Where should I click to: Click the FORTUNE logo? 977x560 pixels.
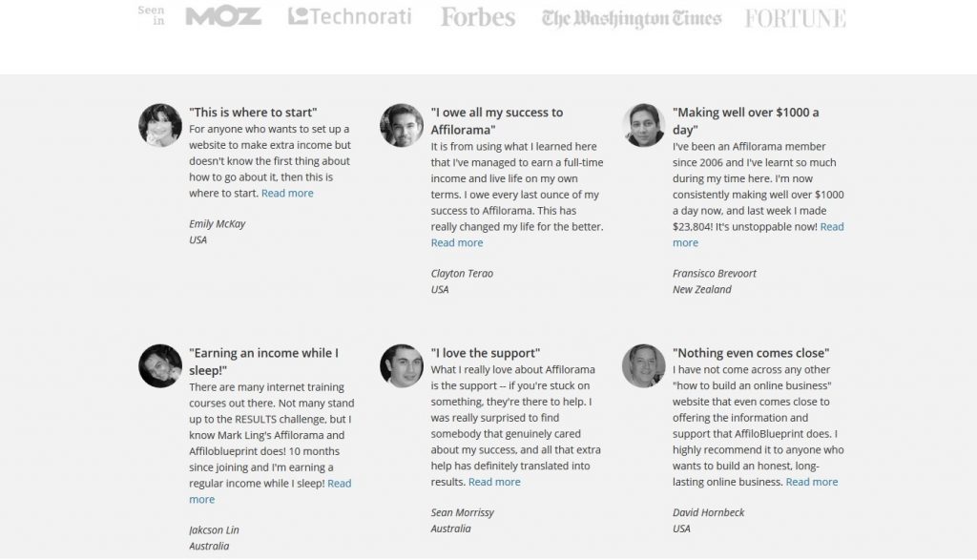click(x=795, y=19)
